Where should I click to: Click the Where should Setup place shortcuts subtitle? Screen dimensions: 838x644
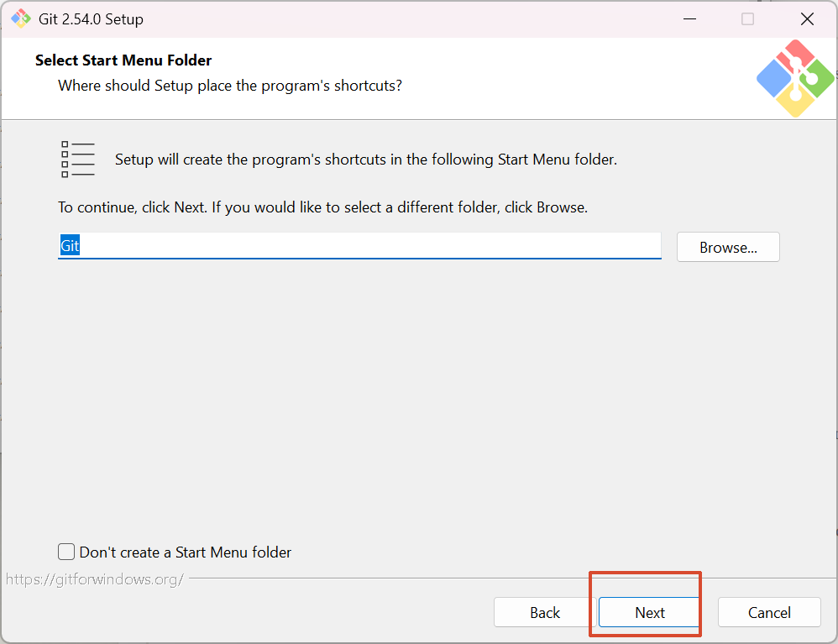pyautogui.click(x=229, y=86)
